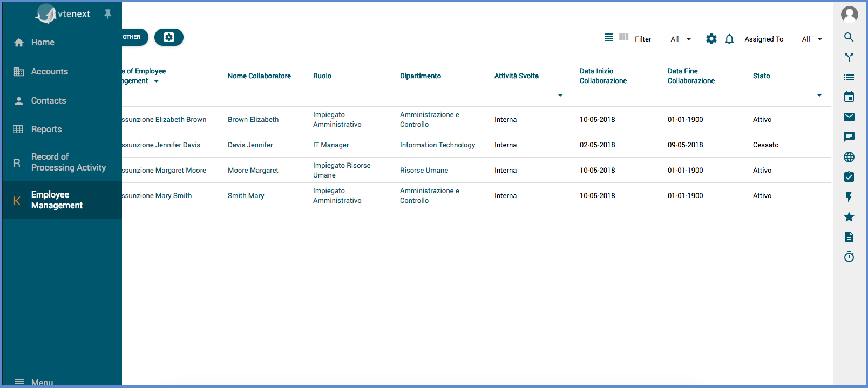Image resolution: width=868 pixels, height=388 pixels.
Task: Click 'Risorse Umane' department cell
Action: point(424,171)
